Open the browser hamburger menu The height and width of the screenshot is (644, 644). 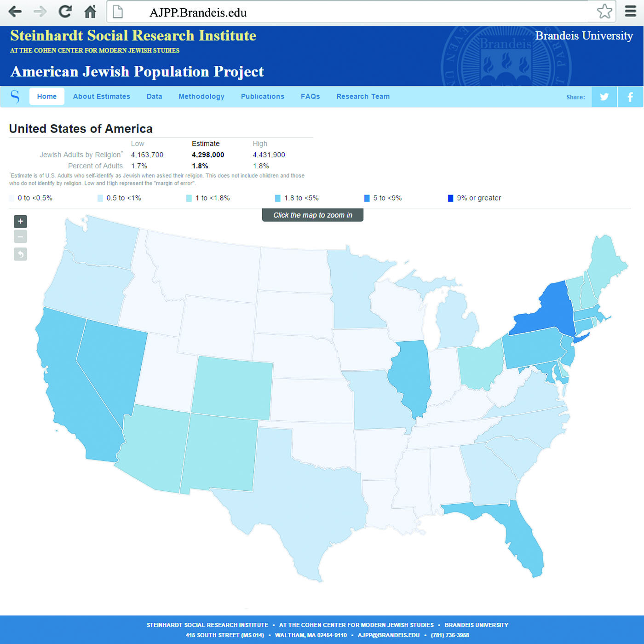click(x=630, y=11)
